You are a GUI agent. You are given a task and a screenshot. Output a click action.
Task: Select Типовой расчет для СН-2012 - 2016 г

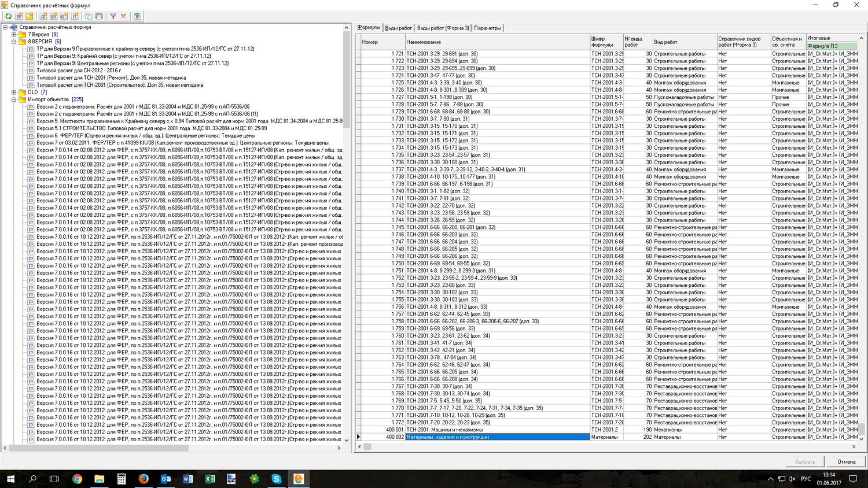click(79, 71)
